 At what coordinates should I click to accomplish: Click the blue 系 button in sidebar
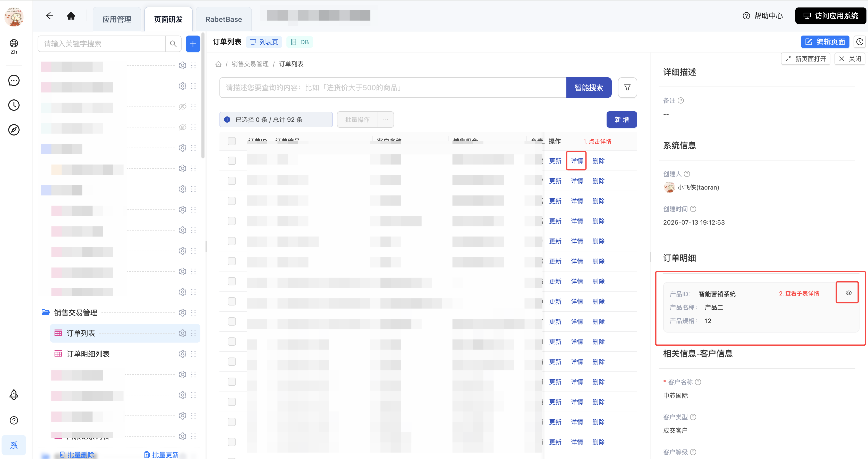coord(14,445)
